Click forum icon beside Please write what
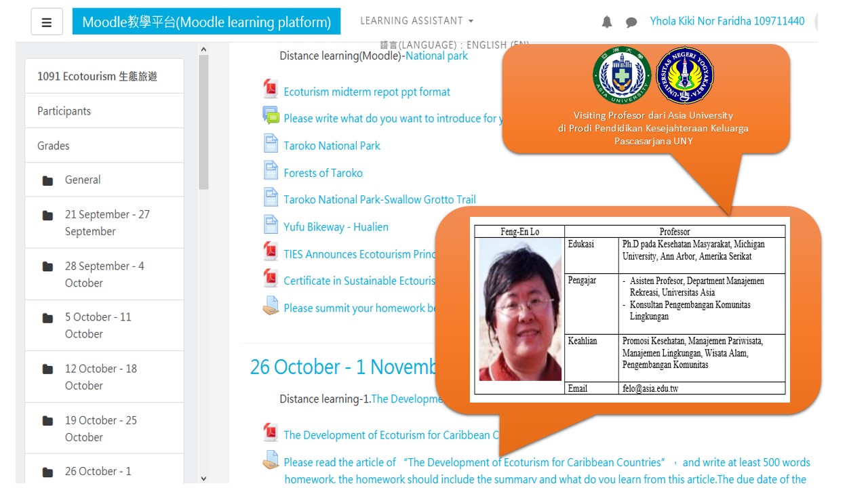 [271, 116]
